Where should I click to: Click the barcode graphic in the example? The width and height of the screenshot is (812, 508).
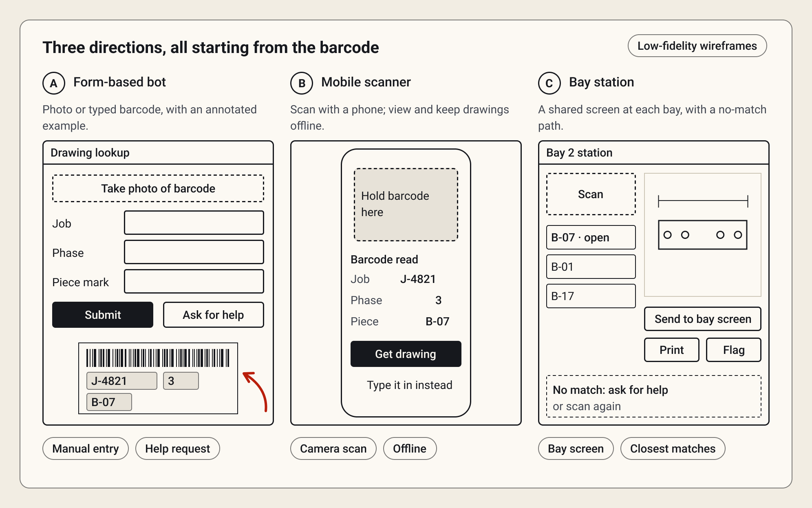(x=158, y=358)
